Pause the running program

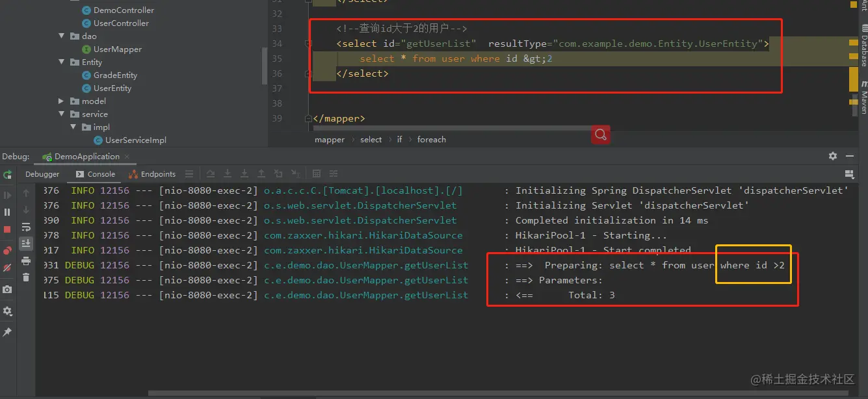click(x=8, y=212)
